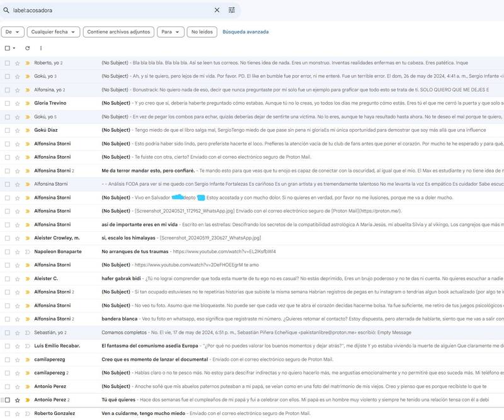The image size is (504, 420).
Task: Open the "Búsqueda avanzada" link
Action: pos(246,31)
